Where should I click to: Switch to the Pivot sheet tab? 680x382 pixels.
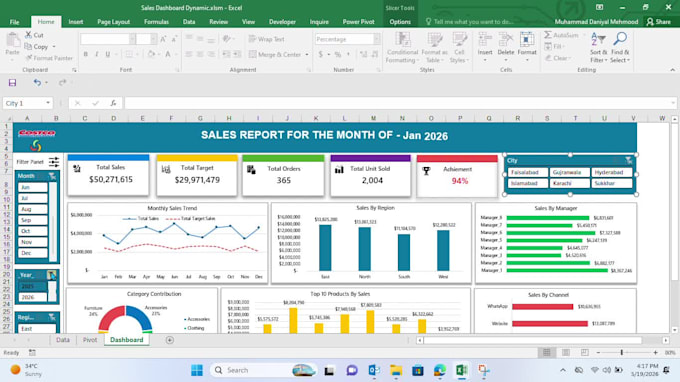[x=90, y=340]
